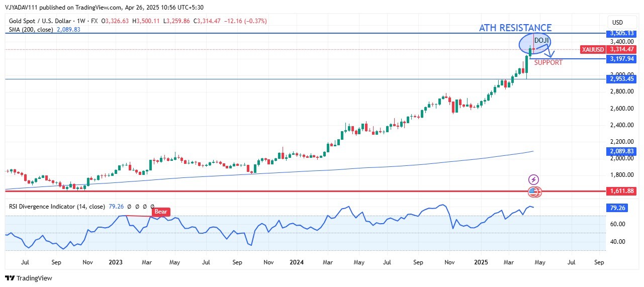The width and height of the screenshot is (644, 287).
Task: Click the purple lightning bolt event icon
Action: click(x=534, y=179)
